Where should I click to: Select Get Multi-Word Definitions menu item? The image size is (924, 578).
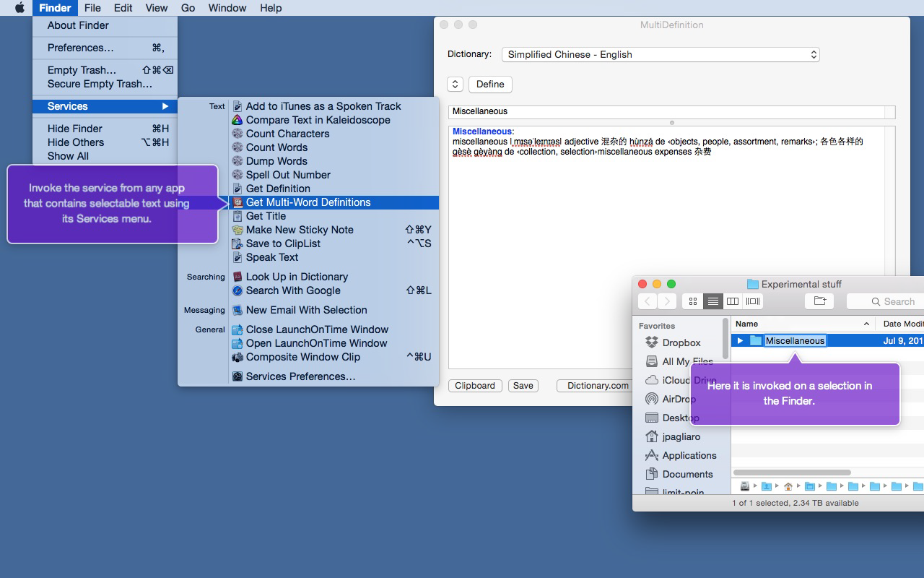pyautogui.click(x=308, y=202)
